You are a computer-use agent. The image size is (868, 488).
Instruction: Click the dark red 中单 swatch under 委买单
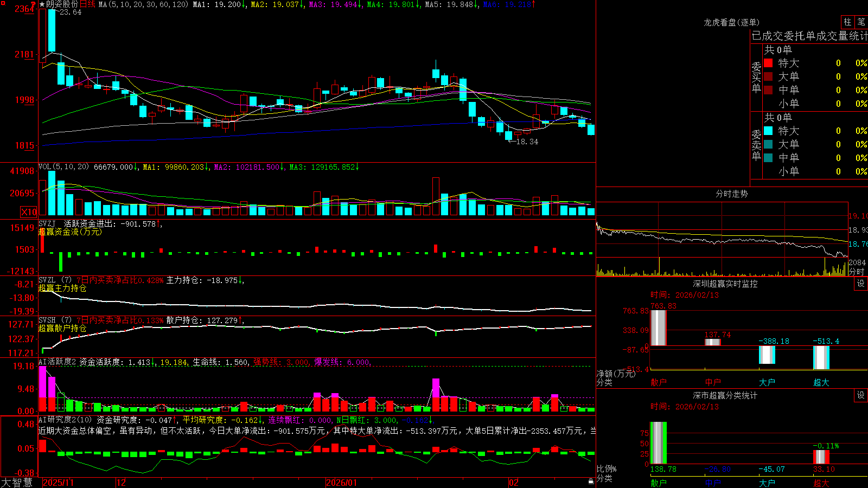pos(768,90)
